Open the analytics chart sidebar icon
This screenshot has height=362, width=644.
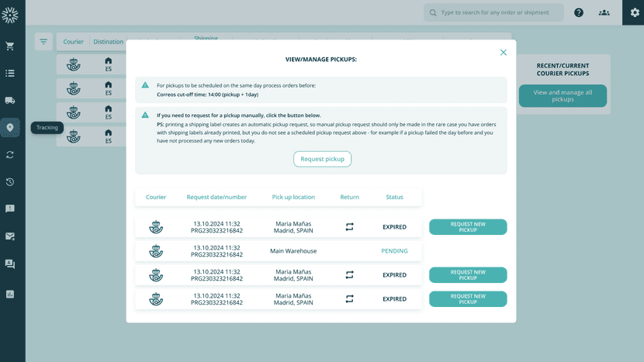[x=10, y=295]
